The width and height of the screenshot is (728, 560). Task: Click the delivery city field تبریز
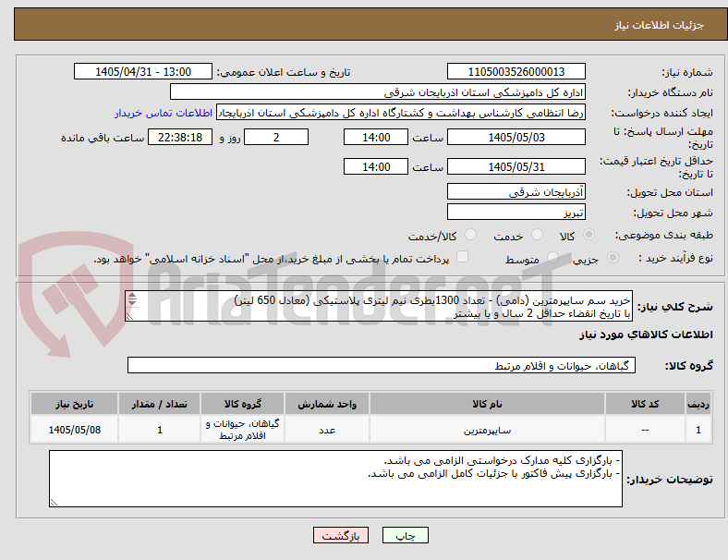pos(516,212)
